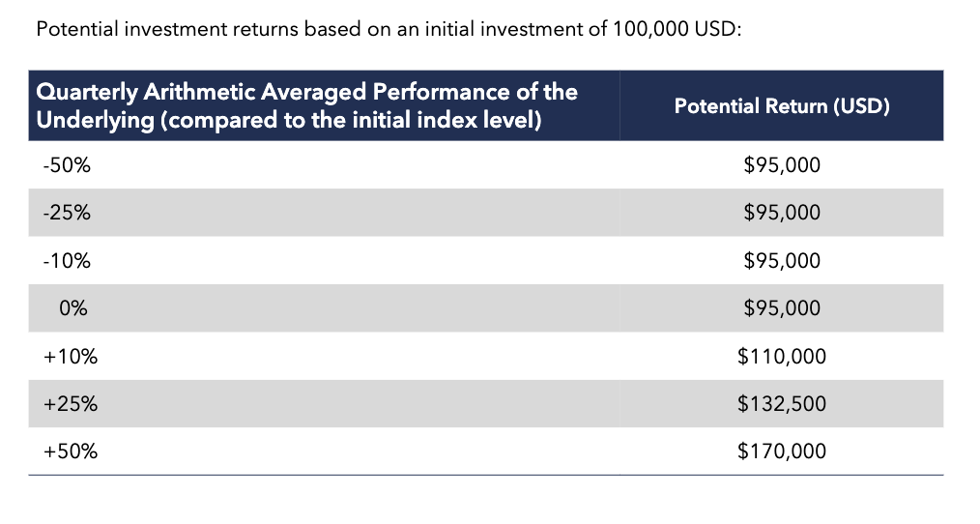
Task: Select the $132,500 potential return value
Action: [781, 404]
